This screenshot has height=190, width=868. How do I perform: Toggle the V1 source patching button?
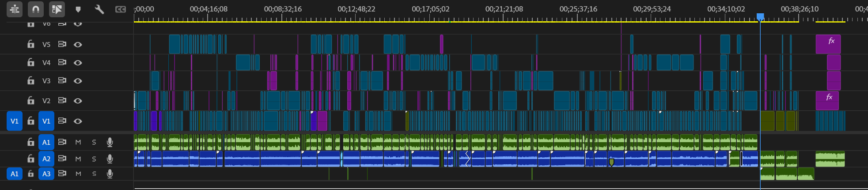pyautogui.click(x=15, y=121)
